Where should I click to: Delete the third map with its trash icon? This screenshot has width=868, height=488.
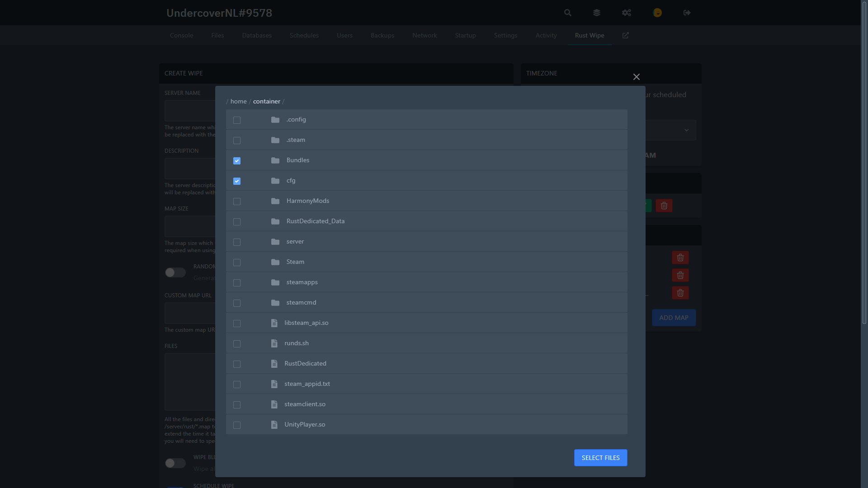680,293
